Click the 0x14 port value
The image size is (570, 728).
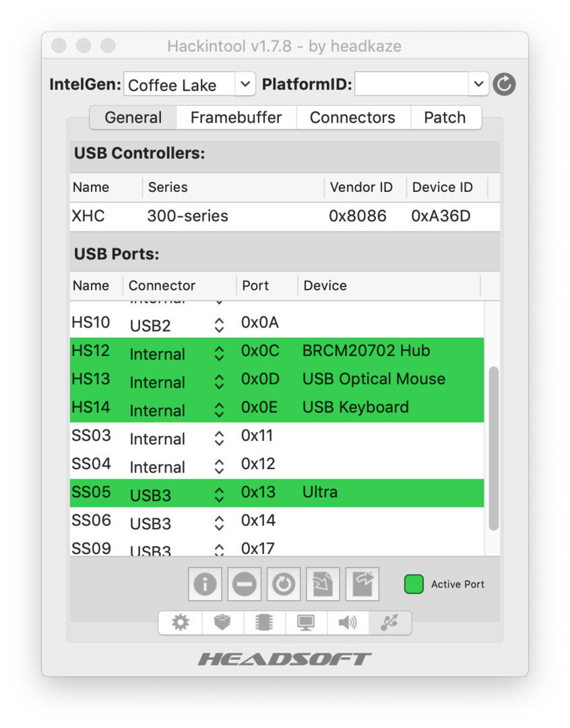point(258,521)
